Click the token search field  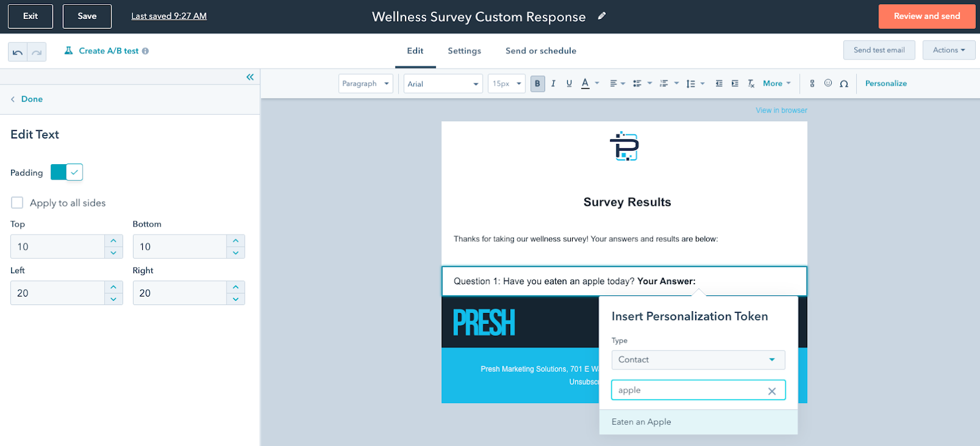[698, 390]
